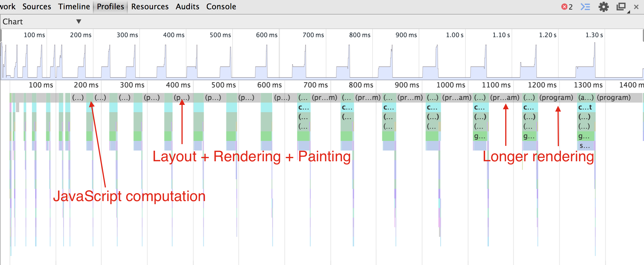644x265 pixels.
Task: Toggle the dock to window icon
Action: click(x=621, y=7)
